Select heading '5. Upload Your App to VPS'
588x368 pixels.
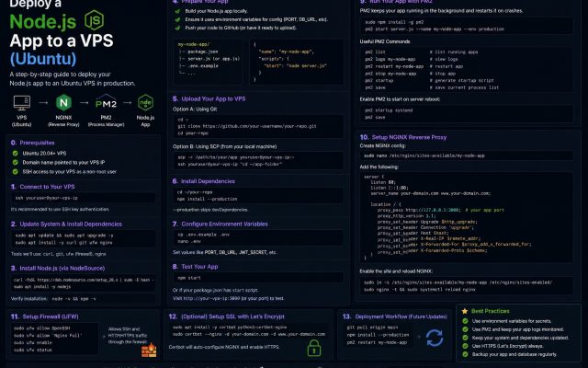click(209, 98)
